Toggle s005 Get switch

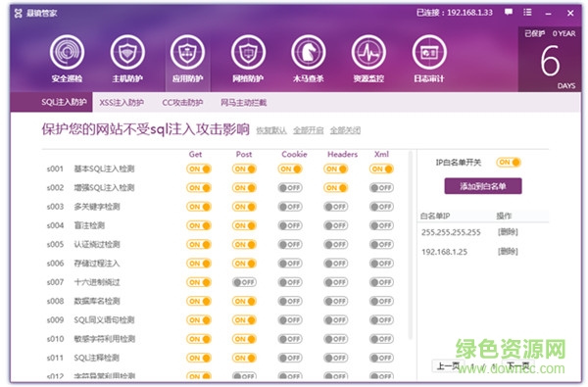click(x=199, y=245)
